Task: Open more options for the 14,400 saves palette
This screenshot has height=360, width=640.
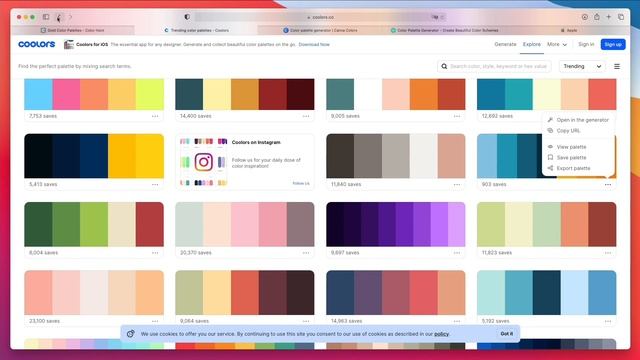Action: click(x=306, y=116)
